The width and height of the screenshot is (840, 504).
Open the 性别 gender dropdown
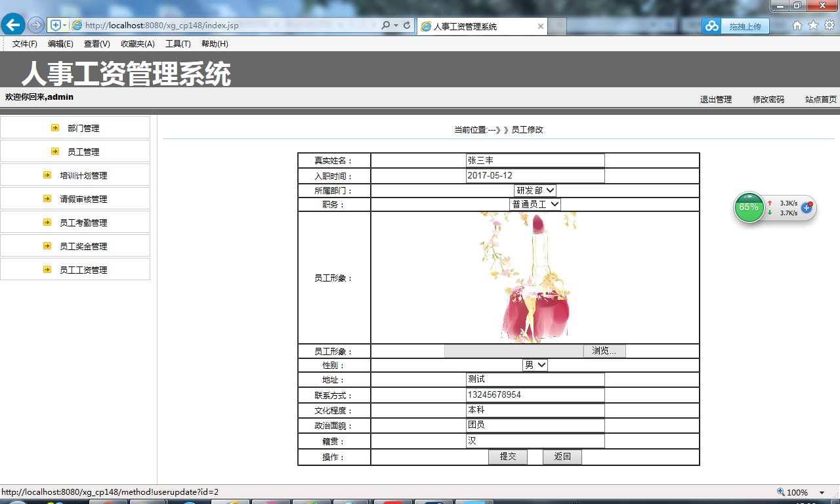[535, 365]
